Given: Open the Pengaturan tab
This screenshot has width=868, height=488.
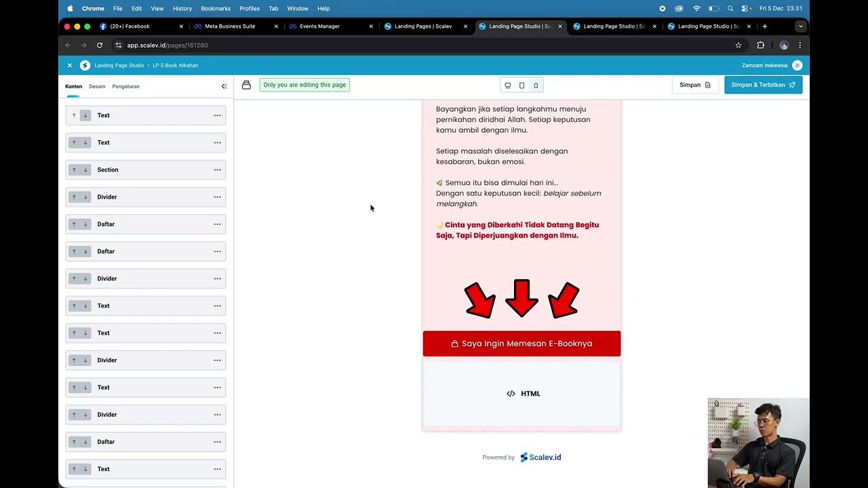Looking at the screenshot, I should coord(125,86).
